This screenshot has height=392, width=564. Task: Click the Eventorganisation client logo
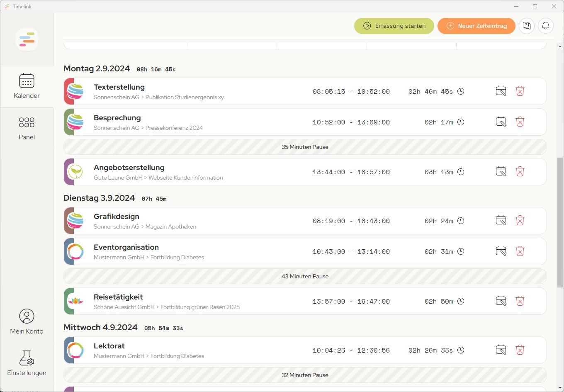(x=75, y=251)
